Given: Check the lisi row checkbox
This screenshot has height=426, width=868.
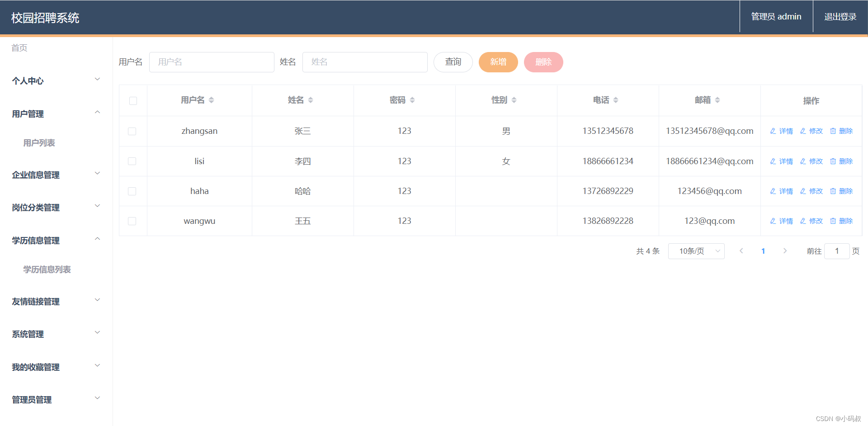Looking at the screenshot, I should tap(132, 161).
